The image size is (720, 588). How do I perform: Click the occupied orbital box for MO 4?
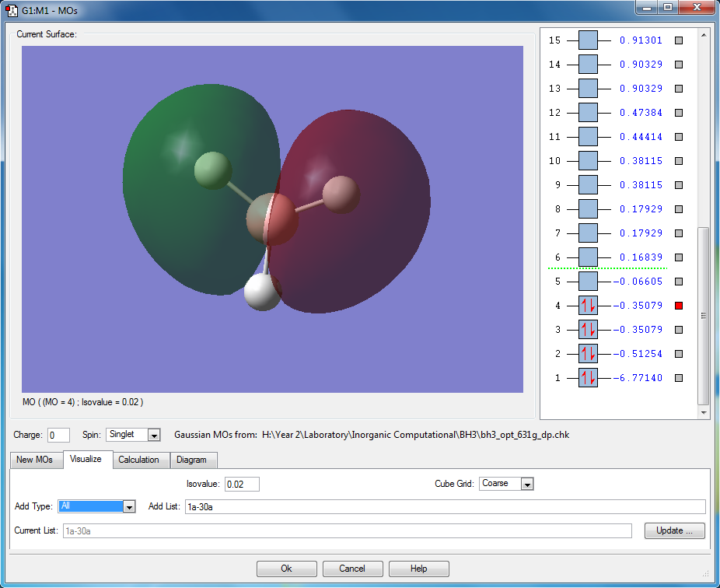click(x=588, y=306)
